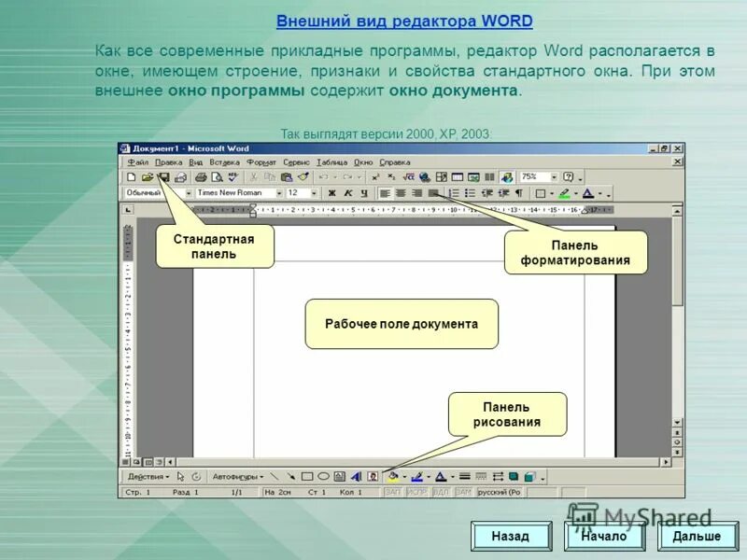747x560 pixels.
Task: Open highlight color dropdown arrow
Action: [575, 193]
